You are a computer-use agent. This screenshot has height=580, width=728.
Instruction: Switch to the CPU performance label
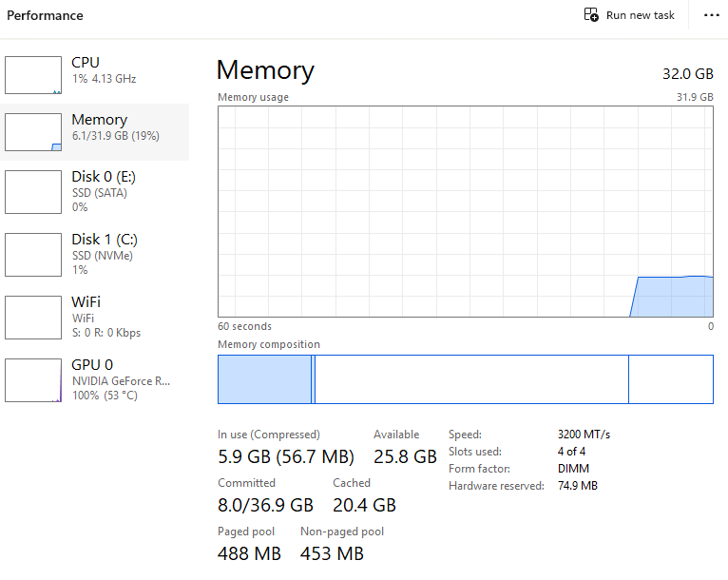click(86, 63)
